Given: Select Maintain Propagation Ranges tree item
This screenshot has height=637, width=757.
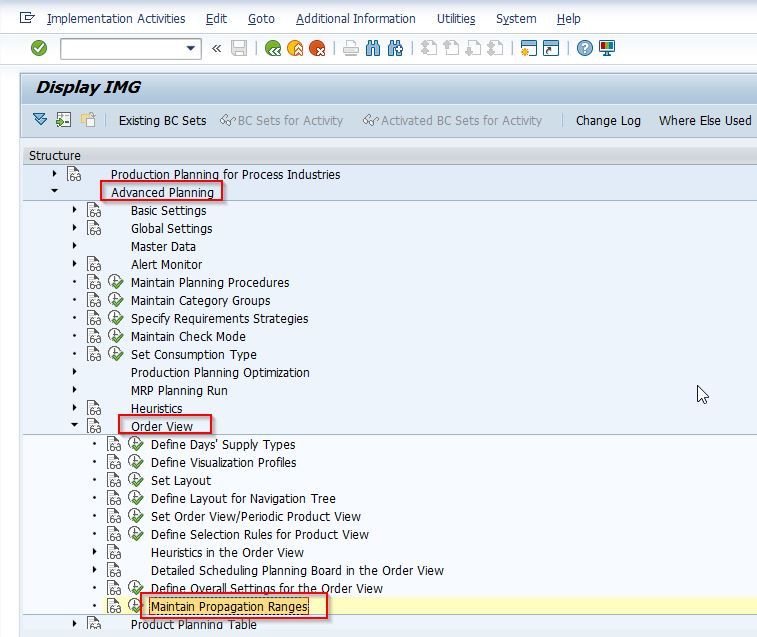Looking at the screenshot, I should coord(229,607).
